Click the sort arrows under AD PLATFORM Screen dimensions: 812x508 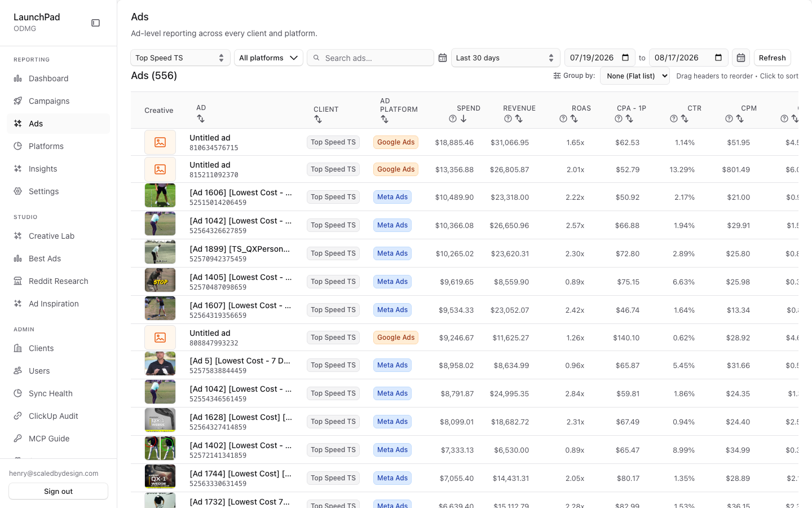pos(385,119)
